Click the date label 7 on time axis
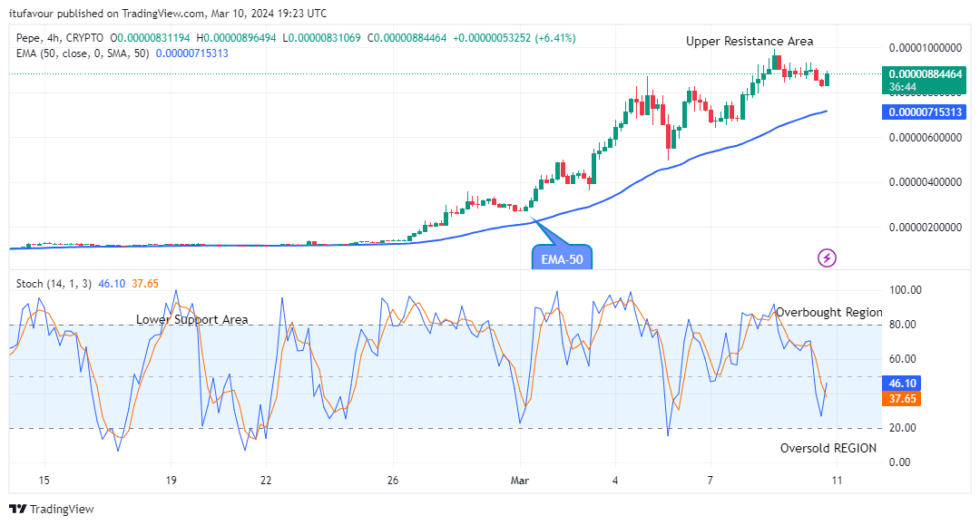980x525 pixels. 710,481
